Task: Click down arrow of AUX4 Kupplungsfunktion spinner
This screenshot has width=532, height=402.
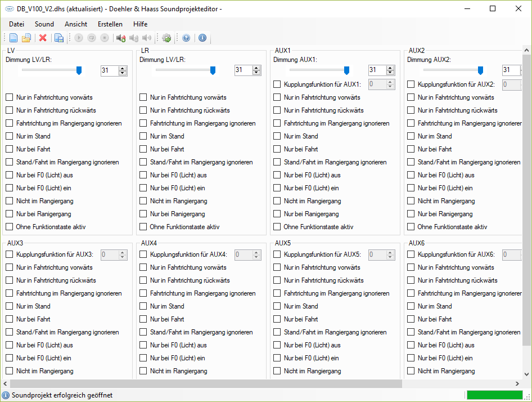Action: click(256, 257)
